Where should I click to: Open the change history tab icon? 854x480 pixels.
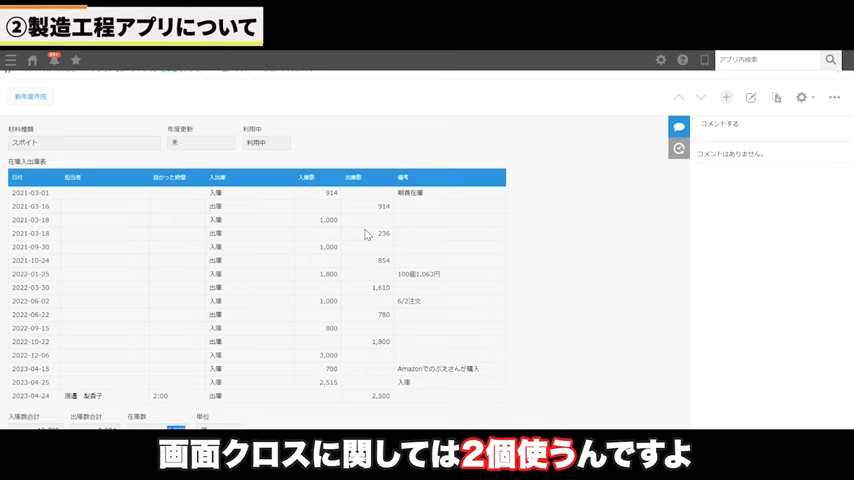[679, 148]
